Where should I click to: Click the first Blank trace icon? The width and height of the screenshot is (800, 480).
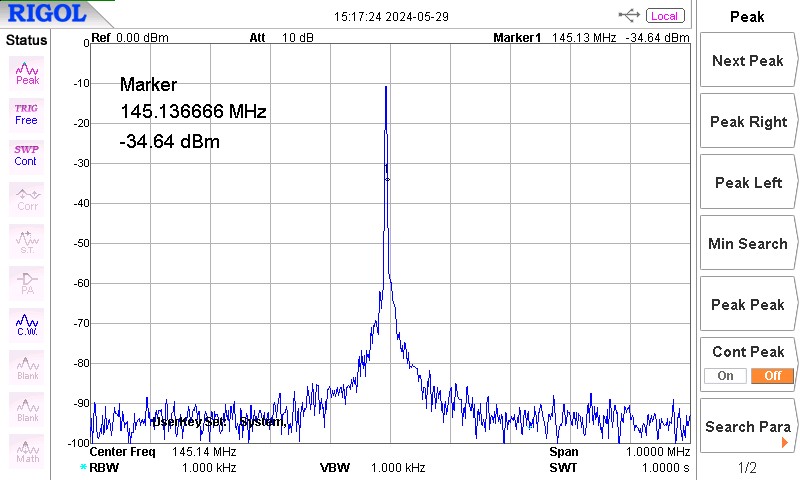[x=27, y=367]
